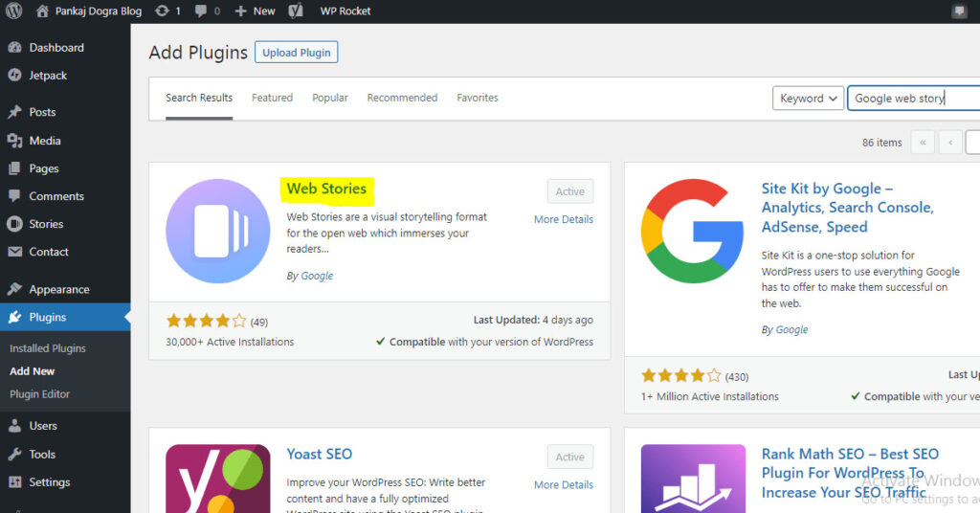
Task: Go to previous page pagination button
Action: [x=950, y=143]
